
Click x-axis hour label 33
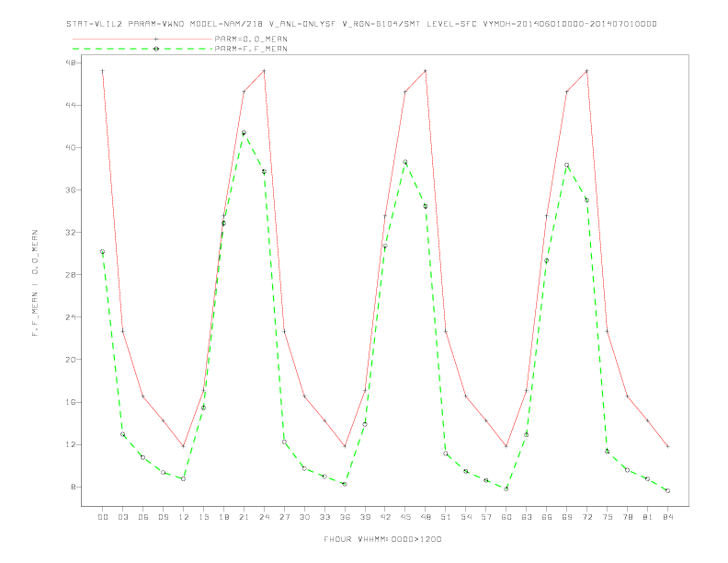point(324,517)
